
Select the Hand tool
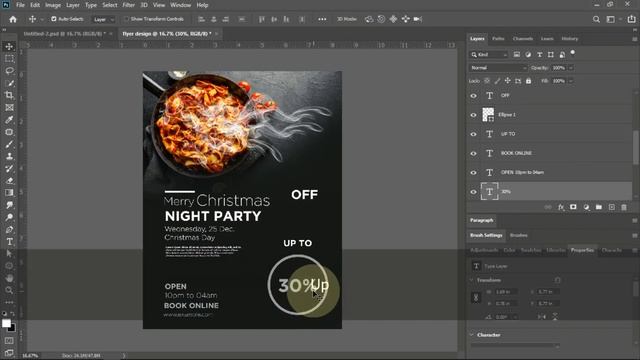pyautogui.click(x=9, y=278)
